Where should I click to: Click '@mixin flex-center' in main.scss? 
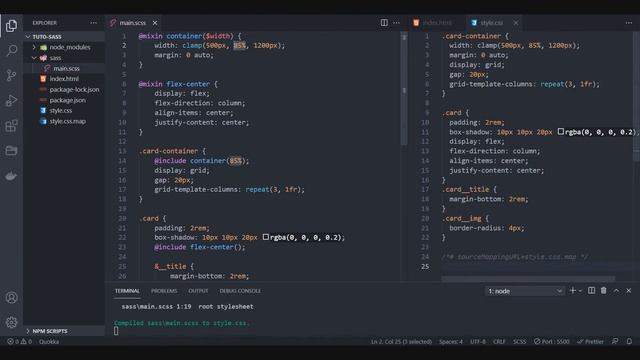click(x=174, y=84)
